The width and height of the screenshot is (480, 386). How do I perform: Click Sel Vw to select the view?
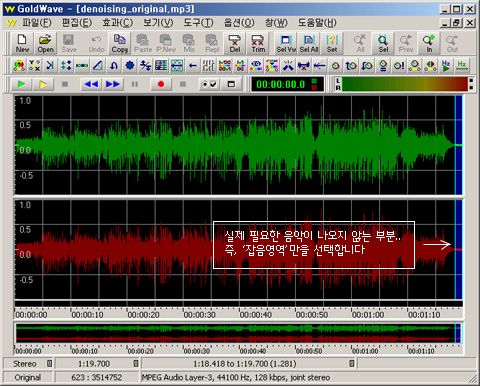[286, 43]
